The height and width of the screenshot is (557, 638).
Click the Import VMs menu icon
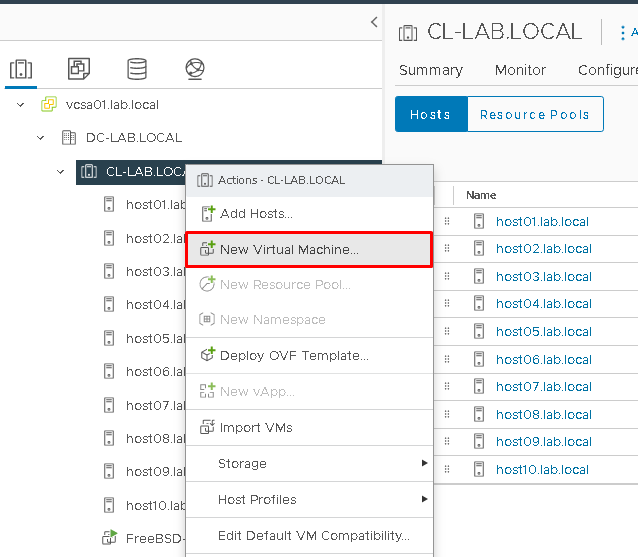point(207,427)
